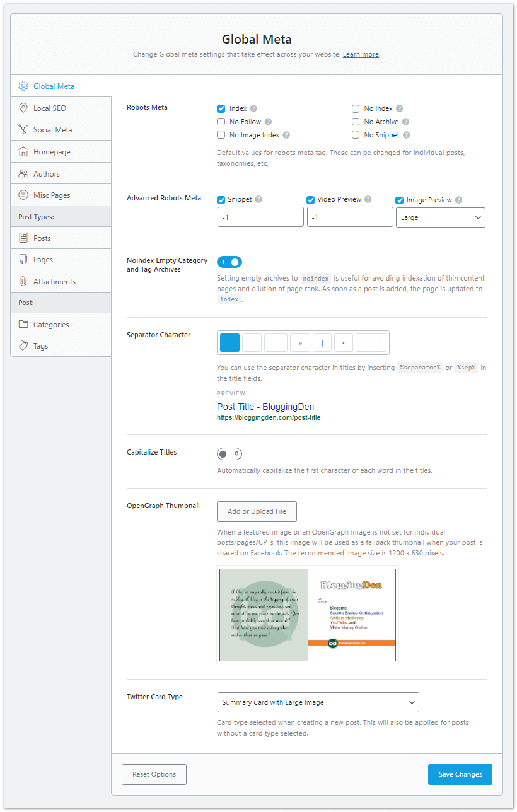Uncheck the Snippet checkbox

pyautogui.click(x=221, y=200)
